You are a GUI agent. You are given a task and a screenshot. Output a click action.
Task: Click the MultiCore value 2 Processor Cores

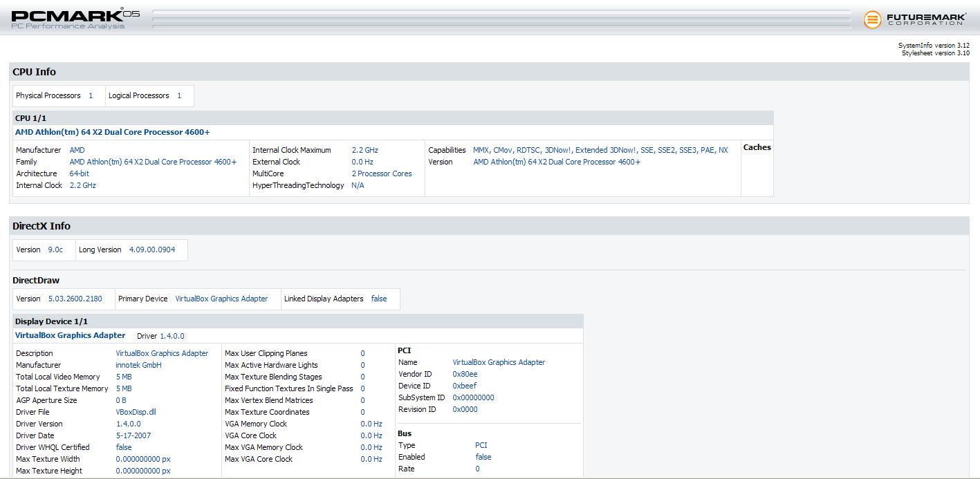click(382, 173)
